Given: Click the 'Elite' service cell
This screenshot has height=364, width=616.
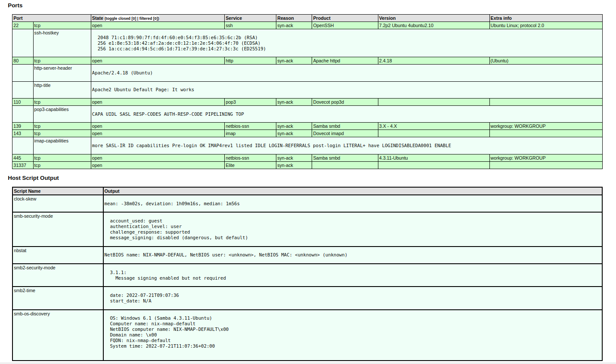Looking at the screenshot, I should pos(250,165).
